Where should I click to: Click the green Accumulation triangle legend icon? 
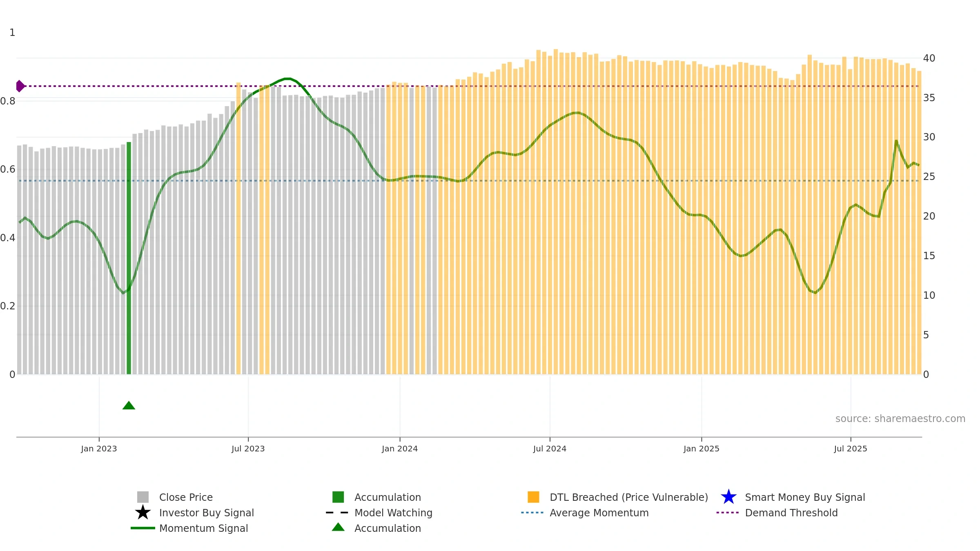(x=338, y=527)
